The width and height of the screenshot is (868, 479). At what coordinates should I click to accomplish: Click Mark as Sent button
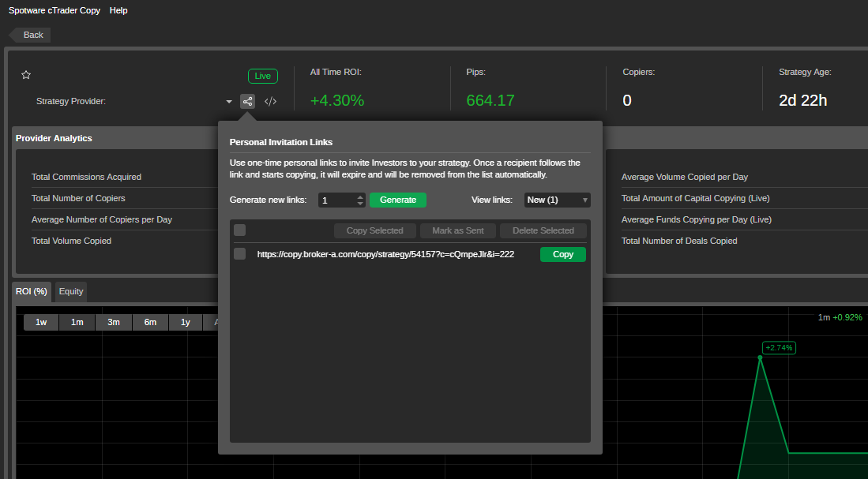[458, 230]
